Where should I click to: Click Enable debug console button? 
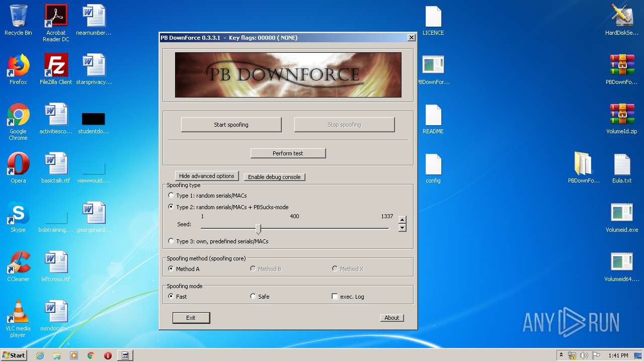pos(274,177)
